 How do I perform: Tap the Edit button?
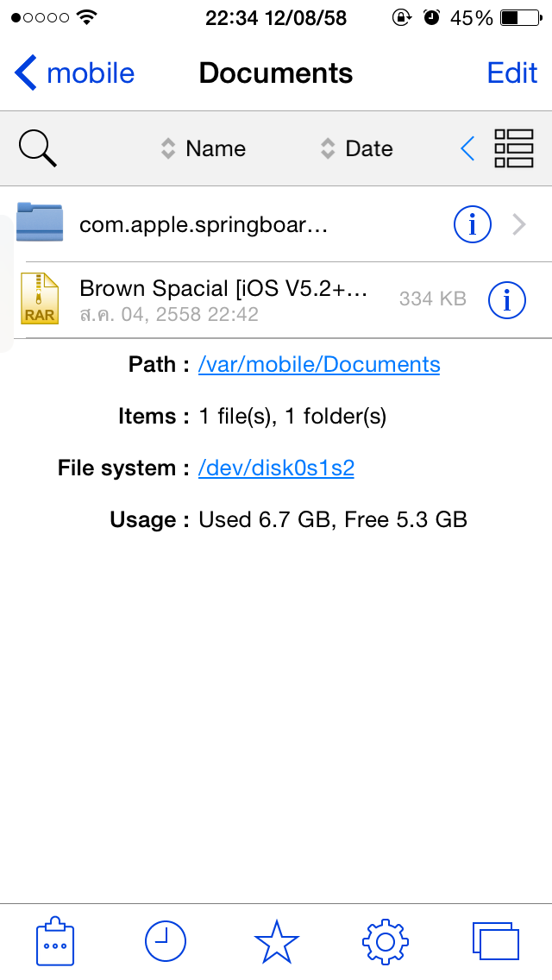point(512,73)
